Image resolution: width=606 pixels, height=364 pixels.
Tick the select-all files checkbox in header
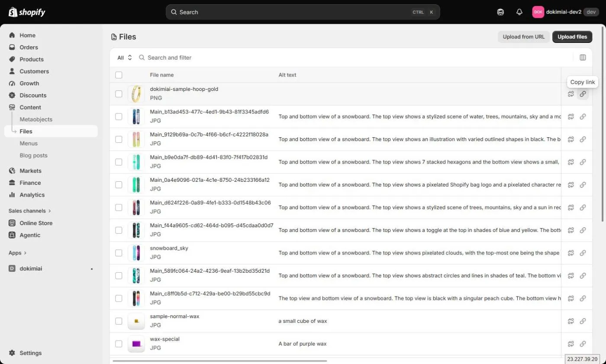(x=119, y=75)
